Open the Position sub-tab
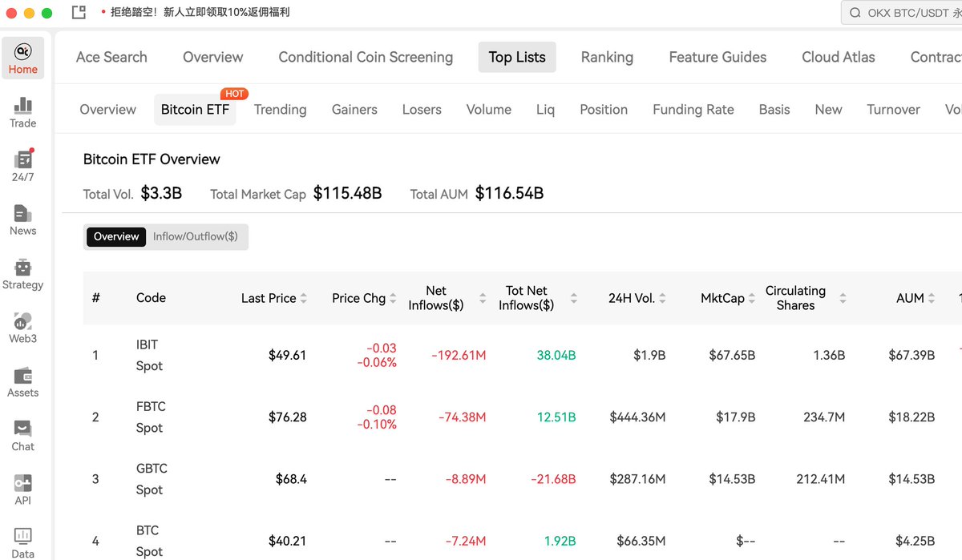The image size is (962, 560). click(604, 110)
